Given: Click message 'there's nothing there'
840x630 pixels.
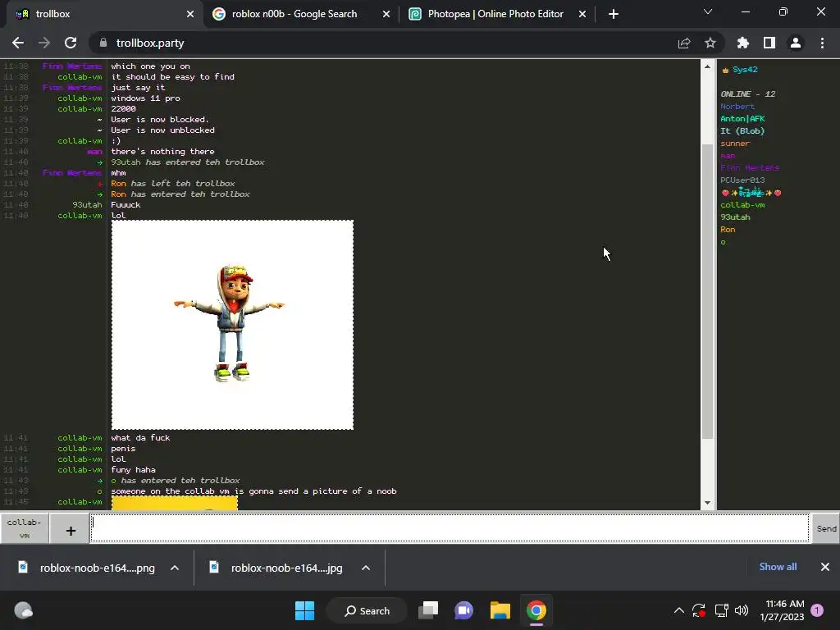Looking at the screenshot, I should 162,152.
